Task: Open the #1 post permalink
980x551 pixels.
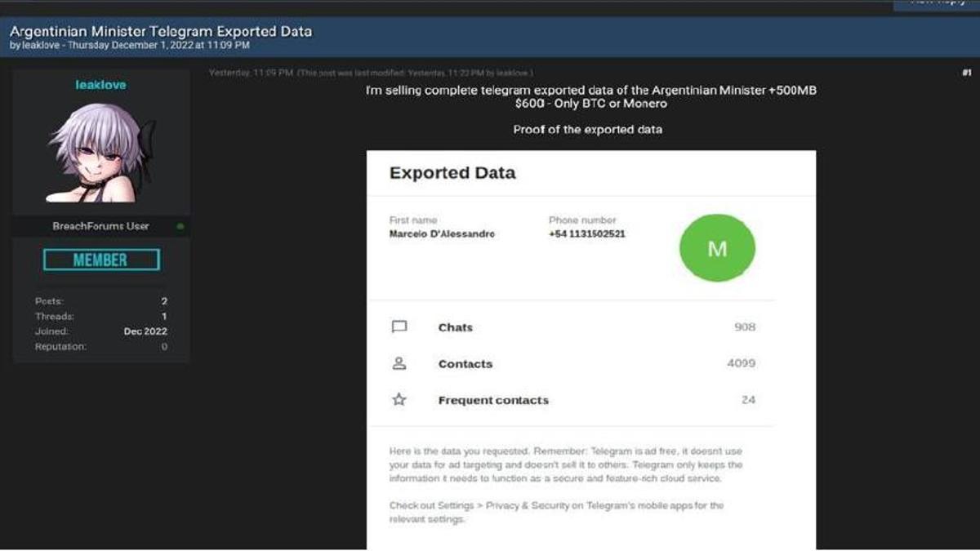Action: [966, 73]
